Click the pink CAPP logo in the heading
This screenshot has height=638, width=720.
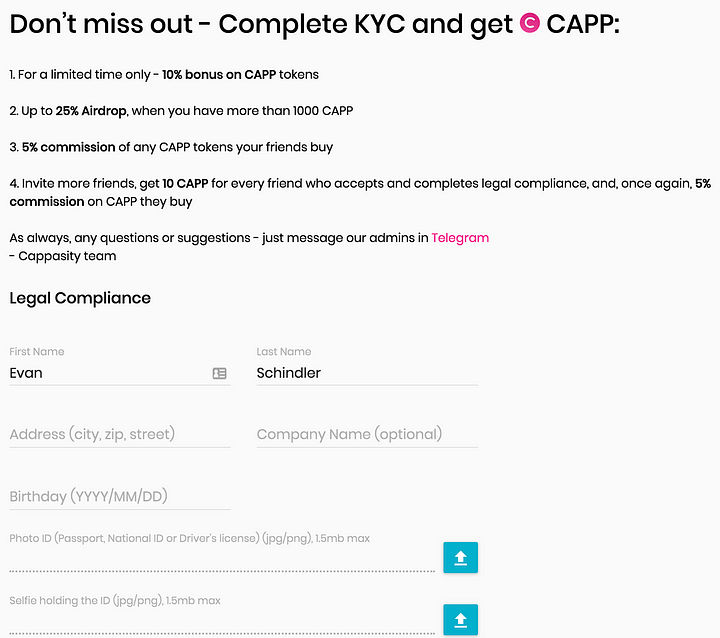(529, 23)
